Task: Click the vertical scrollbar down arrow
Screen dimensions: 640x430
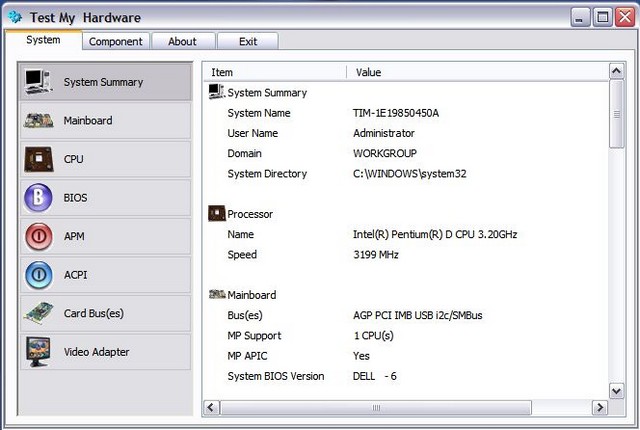Action: [x=616, y=391]
